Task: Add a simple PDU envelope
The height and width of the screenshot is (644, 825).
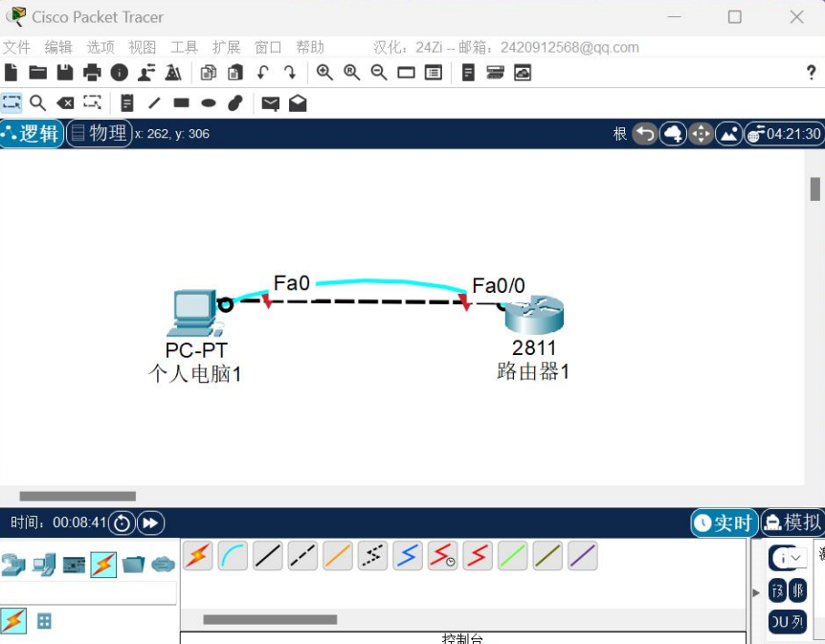Action: 271,103
